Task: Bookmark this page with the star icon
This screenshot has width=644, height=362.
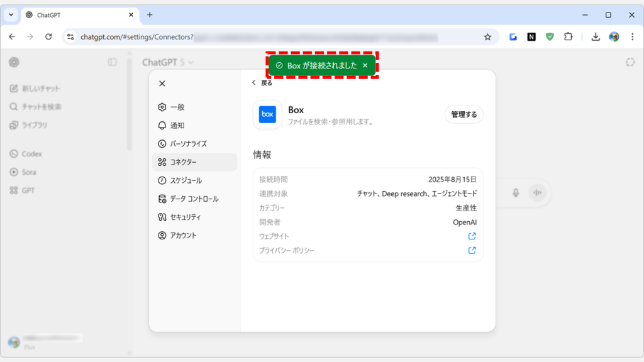Action: [487, 37]
